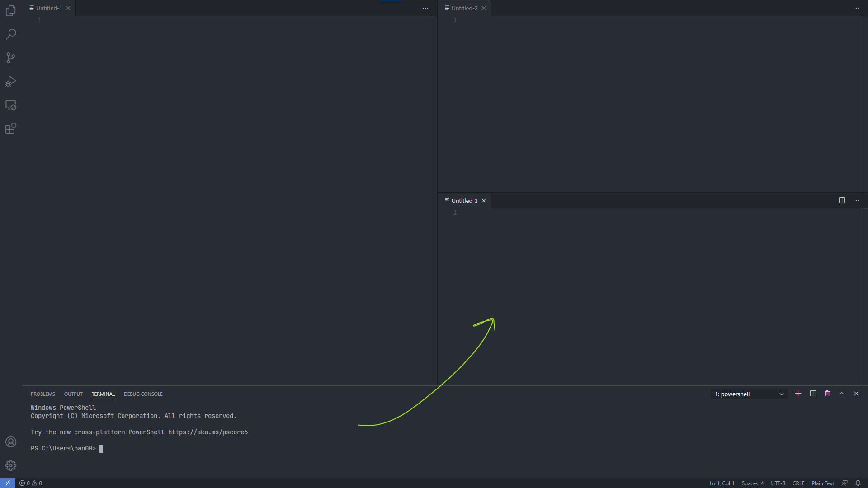Close the Untitled-2 tab
The image size is (868, 488).
tap(484, 8)
